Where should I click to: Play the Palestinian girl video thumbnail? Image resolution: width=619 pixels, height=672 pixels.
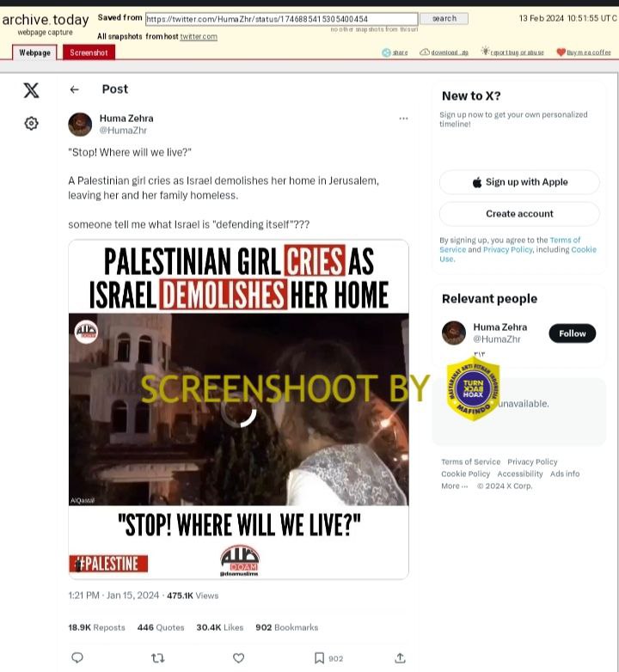coord(239,409)
